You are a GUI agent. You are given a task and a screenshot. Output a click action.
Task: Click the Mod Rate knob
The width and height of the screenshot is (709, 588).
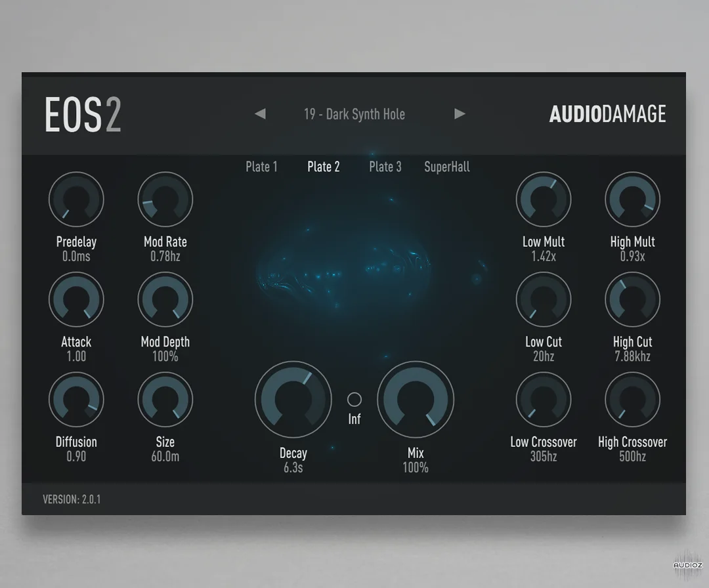[x=165, y=199]
